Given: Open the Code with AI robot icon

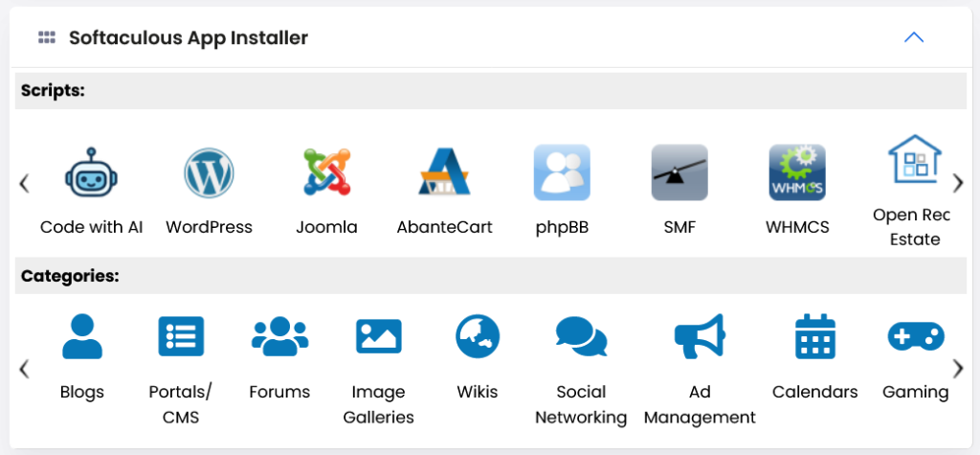Looking at the screenshot, I should (x=91, y=172).
